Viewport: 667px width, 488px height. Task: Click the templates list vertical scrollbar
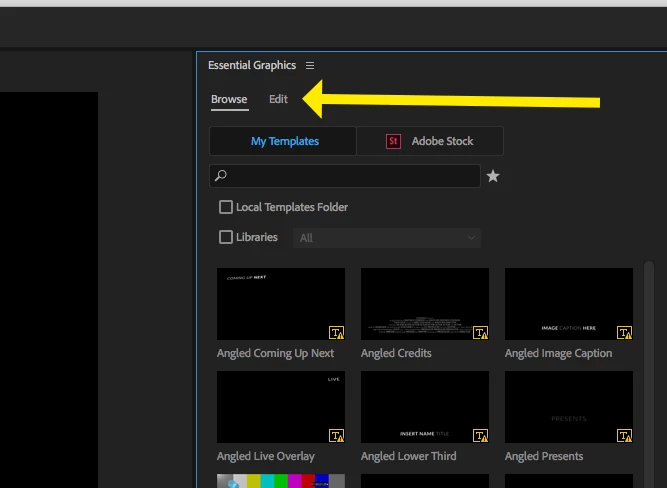[649, 374]
